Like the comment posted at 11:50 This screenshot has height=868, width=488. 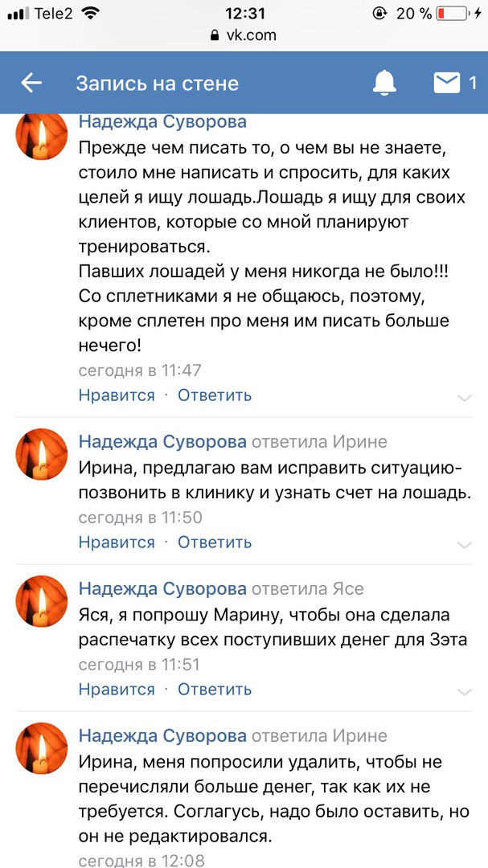click(x=117, y=542)
